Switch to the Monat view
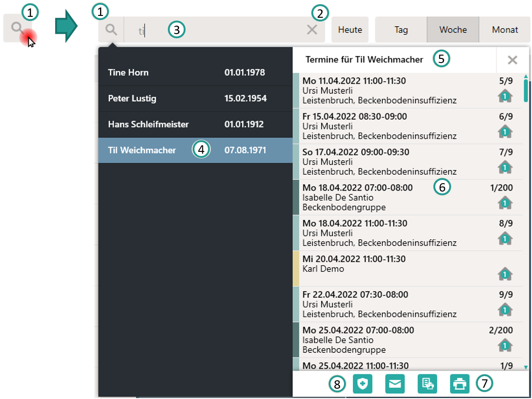 coord(505,30)
